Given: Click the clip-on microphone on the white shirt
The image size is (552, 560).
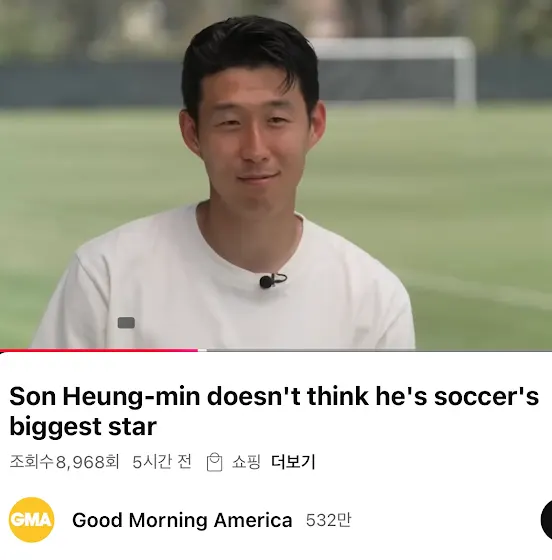Looking at the screenshot, I should [x=273, y=281].
